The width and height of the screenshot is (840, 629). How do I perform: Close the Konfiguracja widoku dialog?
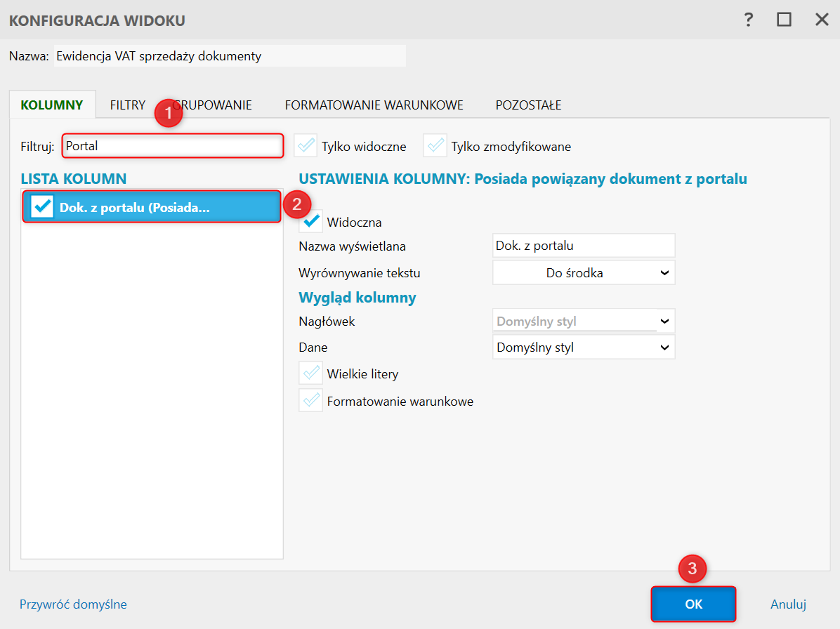pos(822,20)
